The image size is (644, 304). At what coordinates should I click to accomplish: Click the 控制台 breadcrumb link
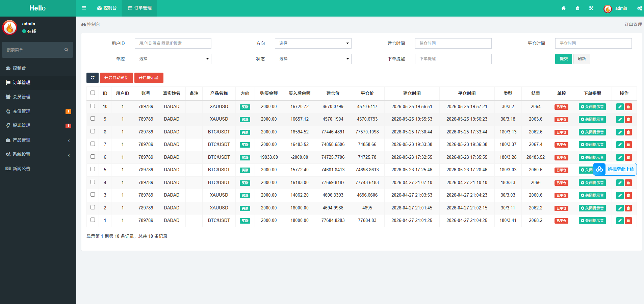[91, 24]
